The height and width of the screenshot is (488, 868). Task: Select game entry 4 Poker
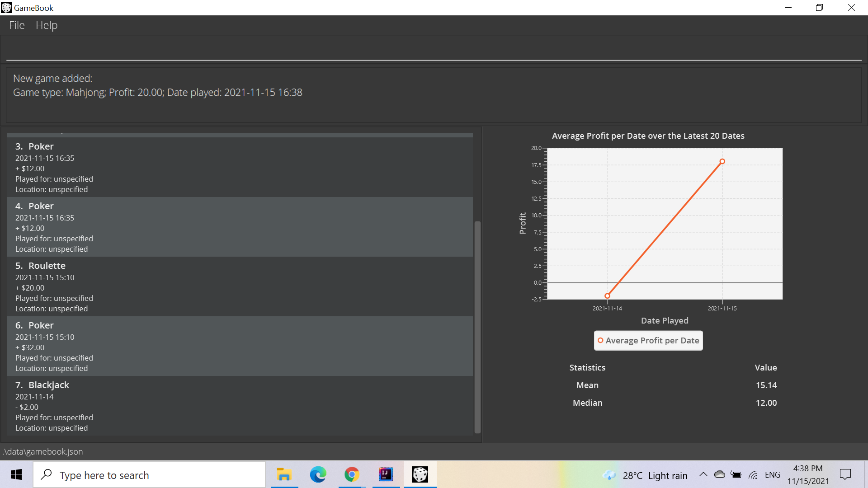240,227
